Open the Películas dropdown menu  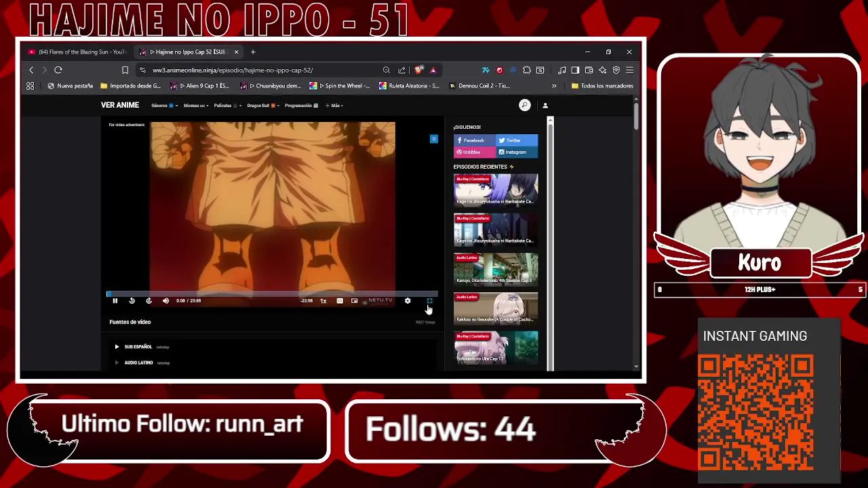click(x=226, y=106)
